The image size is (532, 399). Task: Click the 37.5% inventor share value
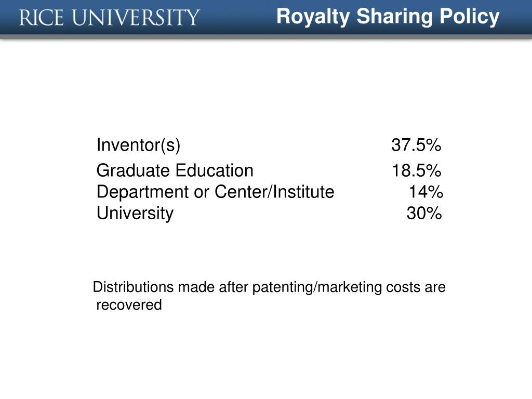tap(416, 145)
